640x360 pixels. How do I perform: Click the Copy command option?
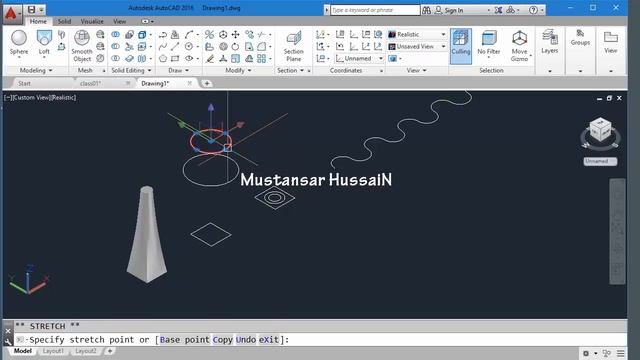(x=222, y=340)
